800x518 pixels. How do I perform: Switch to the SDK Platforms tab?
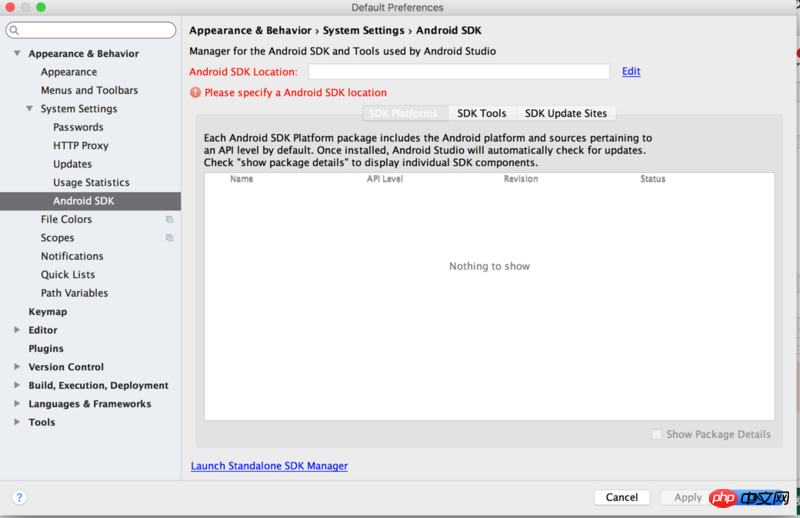[406, 113]
